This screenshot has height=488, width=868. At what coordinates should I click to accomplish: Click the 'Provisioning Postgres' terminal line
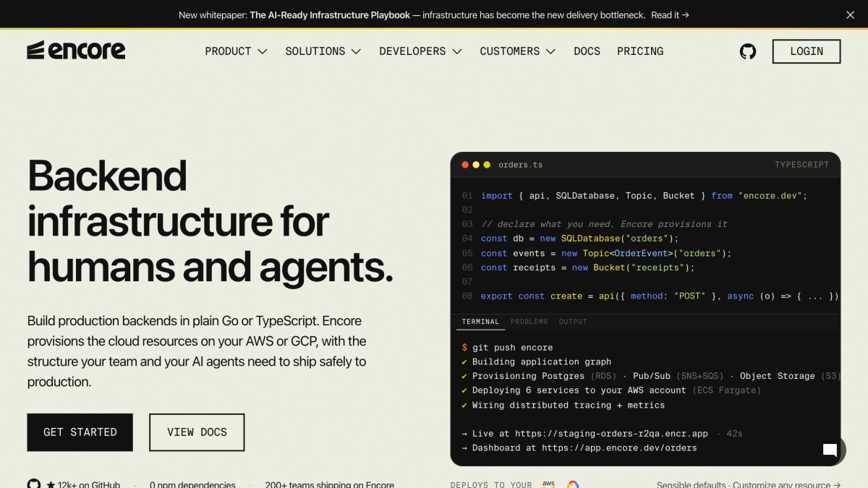click(650, 376)
